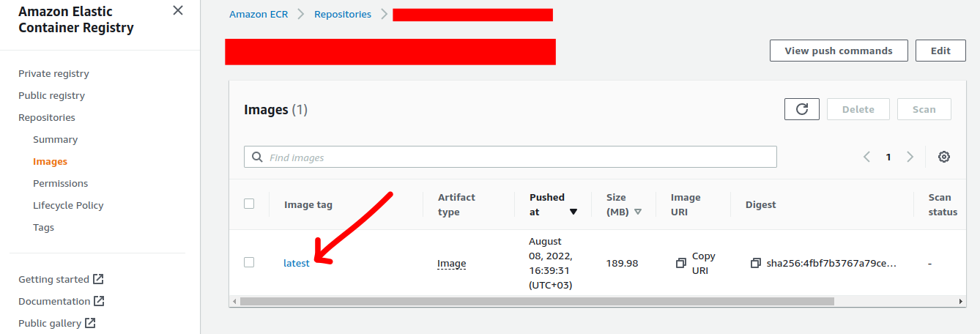The width and height of the screenshot is (980, 334).
Task: Open Private registry in sidebar
Action: (x=53, y=73)
